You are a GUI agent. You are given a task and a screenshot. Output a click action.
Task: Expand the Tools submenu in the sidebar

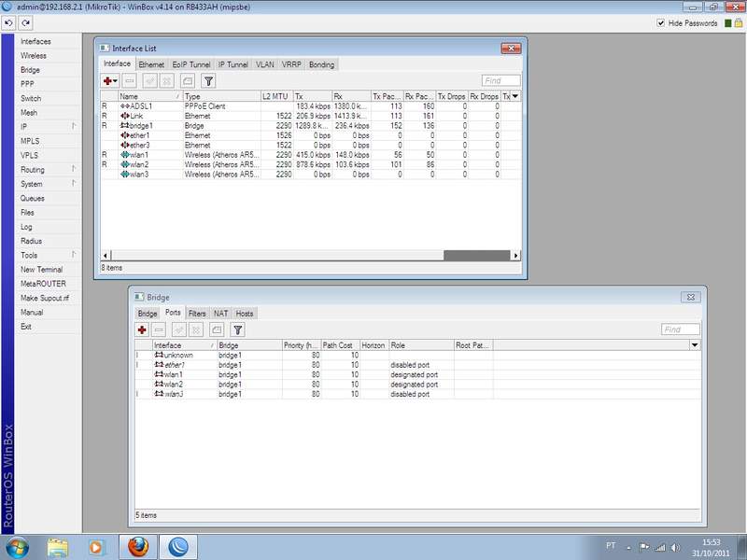click(48, 255)
